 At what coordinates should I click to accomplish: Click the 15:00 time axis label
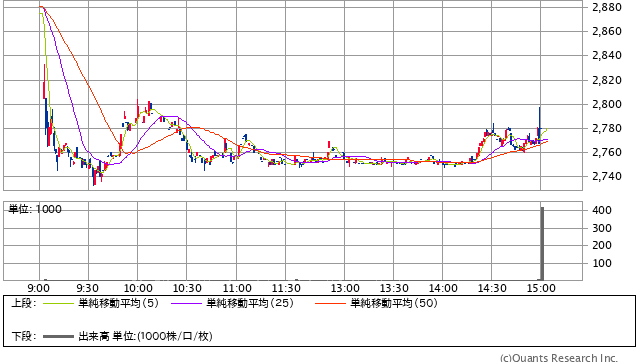pos(541,288)
